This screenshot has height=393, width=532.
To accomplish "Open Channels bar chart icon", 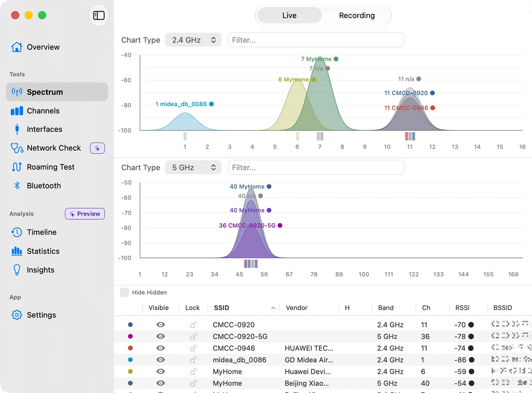I will [x=17, y=111].
